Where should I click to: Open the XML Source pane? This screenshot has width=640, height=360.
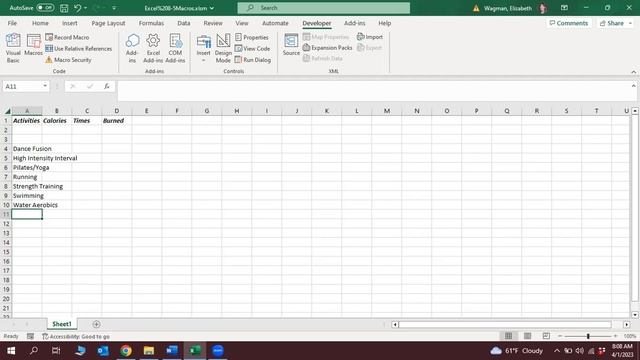291,45
